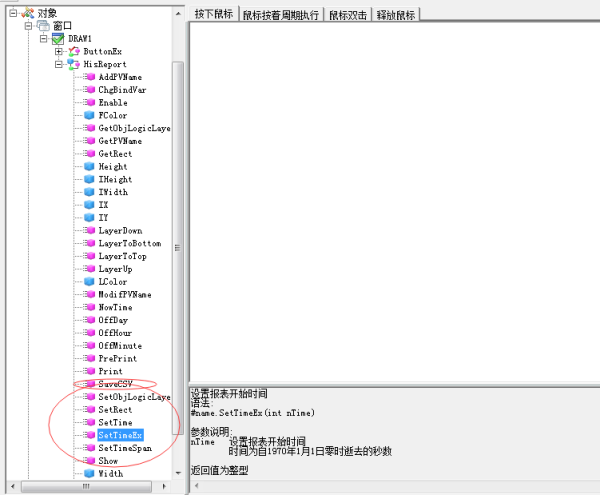Collapse the DRAW1 node
600x495 pixels.
[x=44, y=38]
